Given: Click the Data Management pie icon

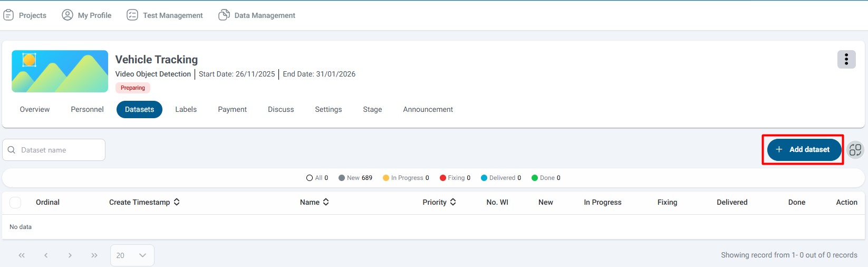Looking at the screenshot, I should (224, 15).
